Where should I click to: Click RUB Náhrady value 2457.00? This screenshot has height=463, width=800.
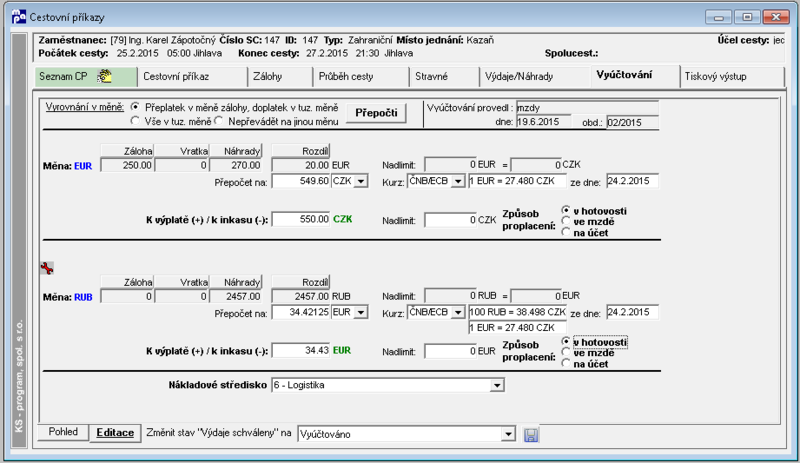point(236,297)
